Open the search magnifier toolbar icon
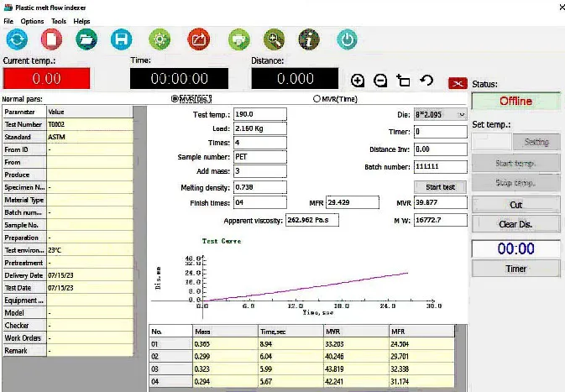Viewport: 565px width, 392px height. [275, 39]
